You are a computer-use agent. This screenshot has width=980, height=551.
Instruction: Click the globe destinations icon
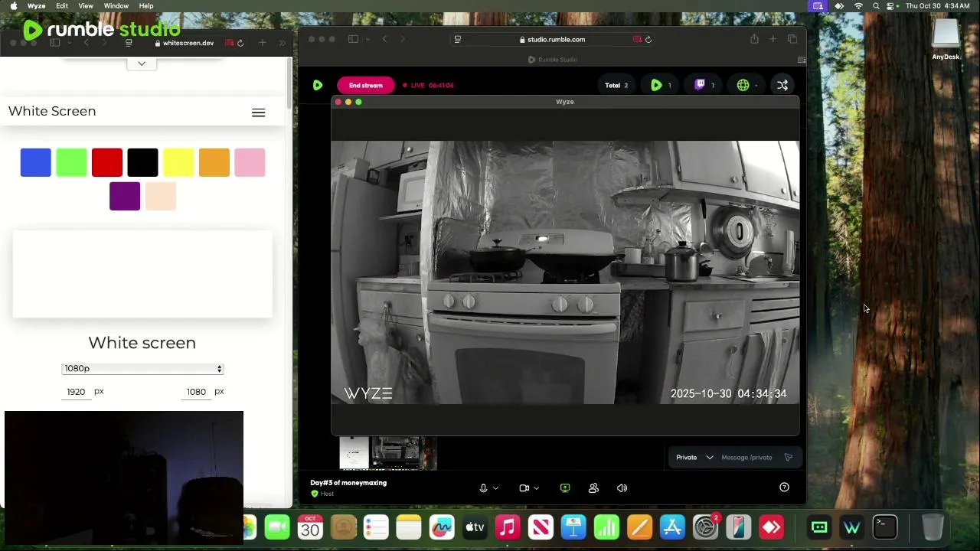[x=743, y=85]
